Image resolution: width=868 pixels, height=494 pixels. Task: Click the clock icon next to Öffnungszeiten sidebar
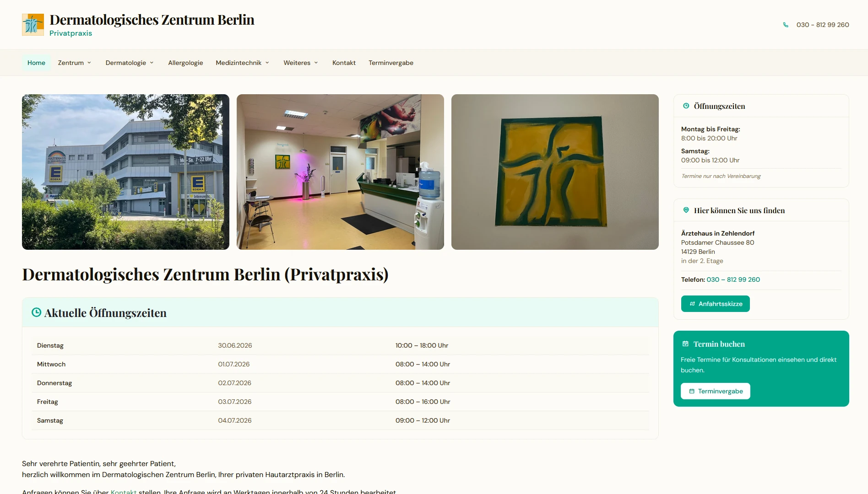pyautogui.click(x=686, y=106)
